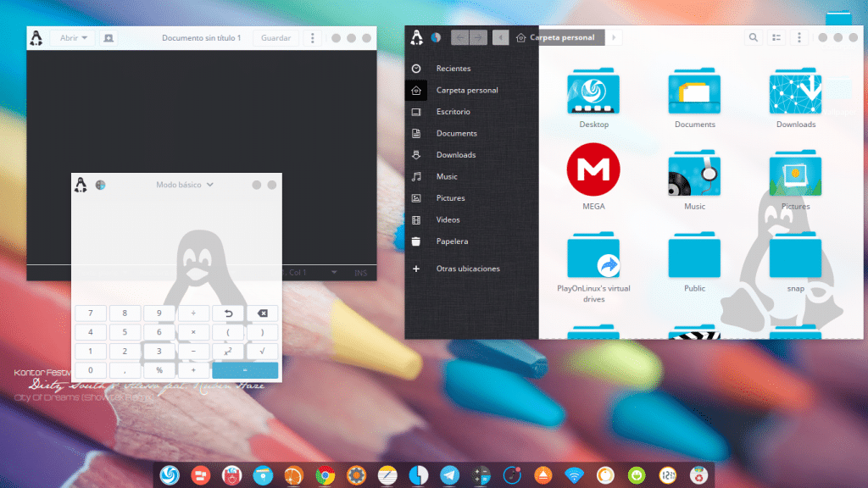Select the Pictures folder icon in grid
This screenshot has width=868, height=488.
(x=795, y=173)
